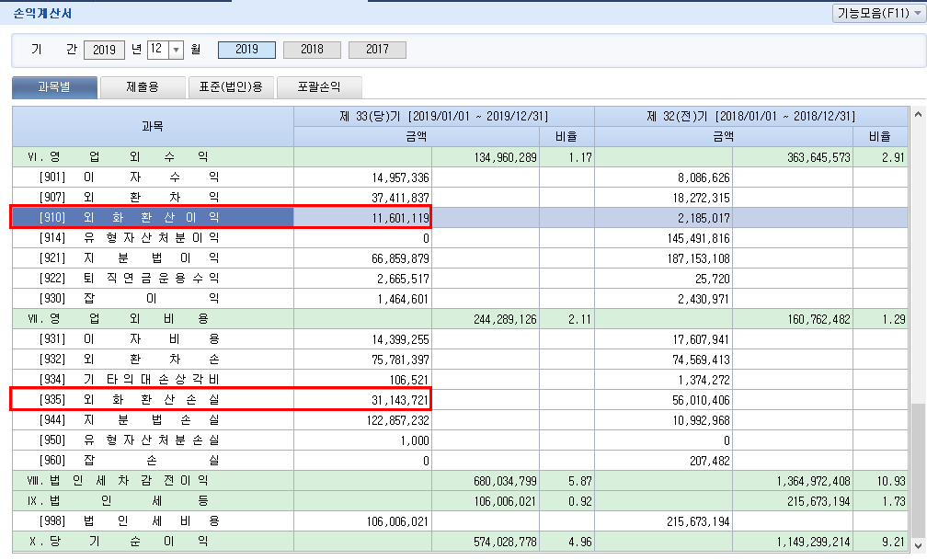Click the 제 33(당)기 period header
The width and height of the screenshot is (927, 560).
[443, 116]
